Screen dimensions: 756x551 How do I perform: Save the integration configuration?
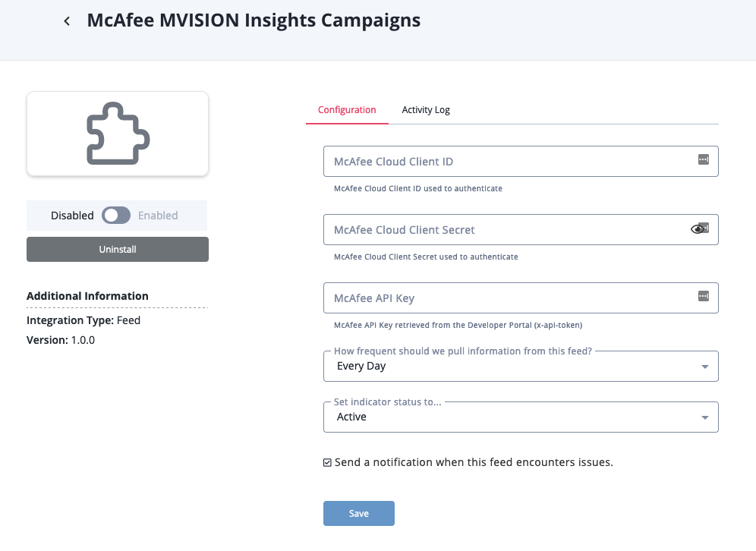pos(359,513)
